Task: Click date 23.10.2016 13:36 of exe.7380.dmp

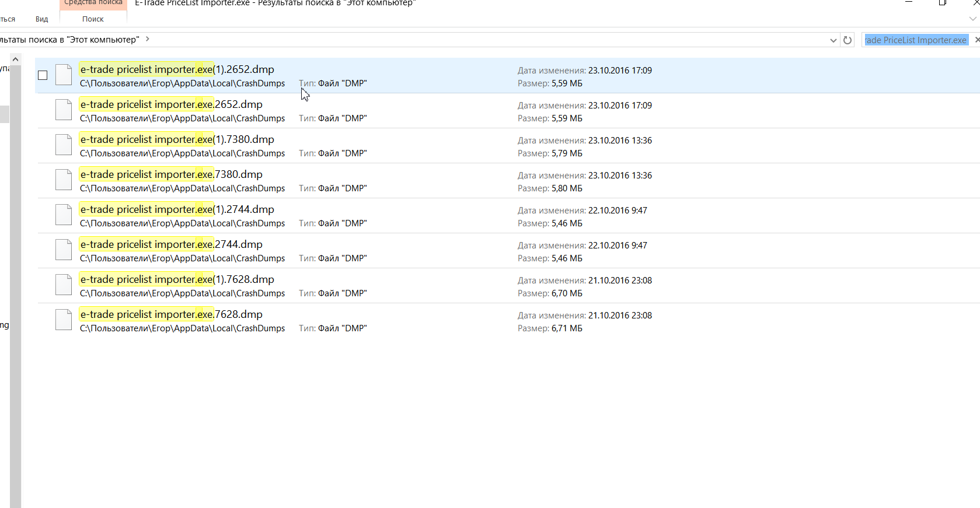Action: coord(620,176)
